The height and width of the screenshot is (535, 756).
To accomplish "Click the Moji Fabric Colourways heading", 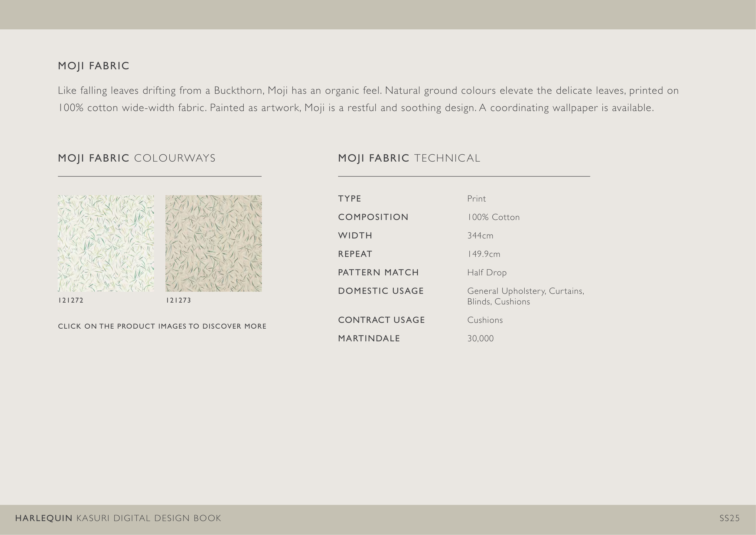I will pos(137,158).
